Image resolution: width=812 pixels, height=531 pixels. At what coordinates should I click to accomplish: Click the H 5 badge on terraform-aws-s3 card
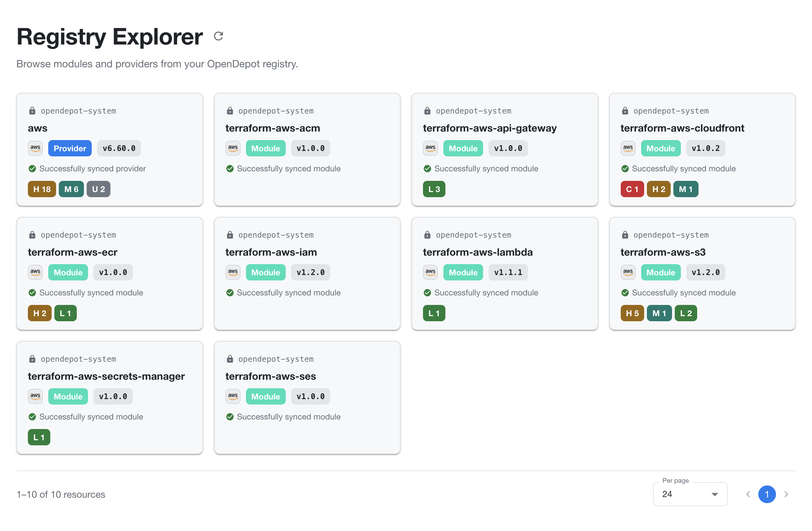(x=632, y=313)
